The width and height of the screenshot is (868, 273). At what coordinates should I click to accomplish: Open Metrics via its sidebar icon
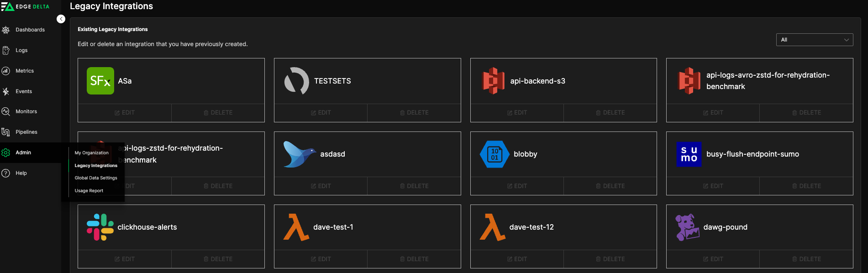tap(6, 71)
